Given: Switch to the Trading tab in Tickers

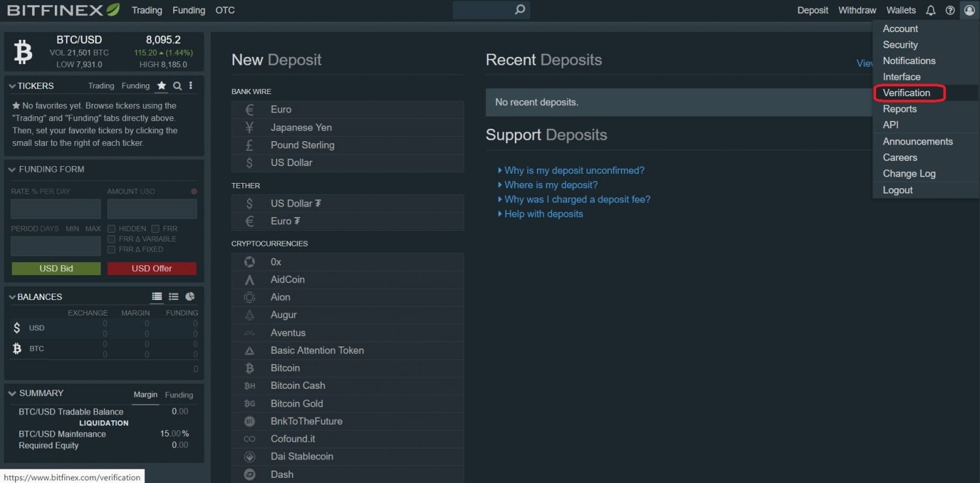Looking at the screenshot, I should click(x=101, y=86).
